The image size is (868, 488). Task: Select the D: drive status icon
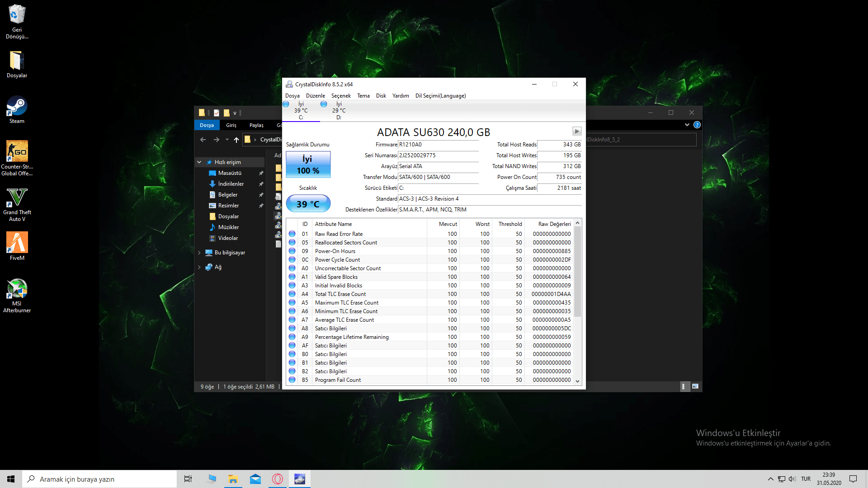coord(324,104)
